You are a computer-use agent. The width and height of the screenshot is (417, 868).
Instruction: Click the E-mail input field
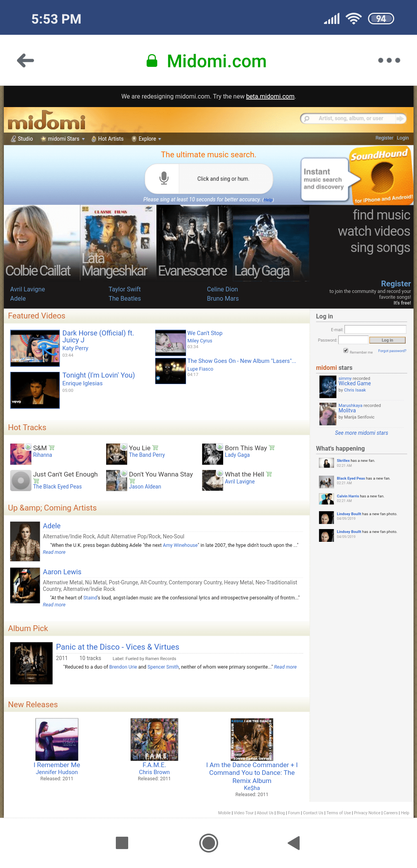375,329
